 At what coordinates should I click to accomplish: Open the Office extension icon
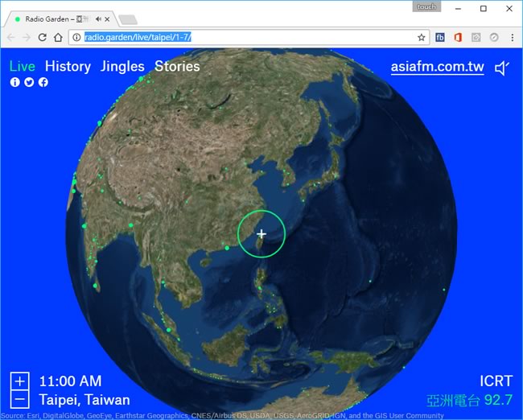point(458,37)
